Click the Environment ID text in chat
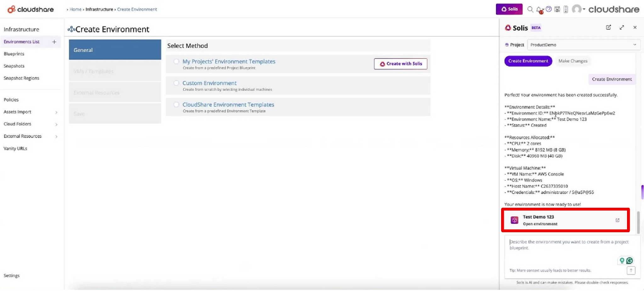 pyautogui.click(x=560, y=113)
